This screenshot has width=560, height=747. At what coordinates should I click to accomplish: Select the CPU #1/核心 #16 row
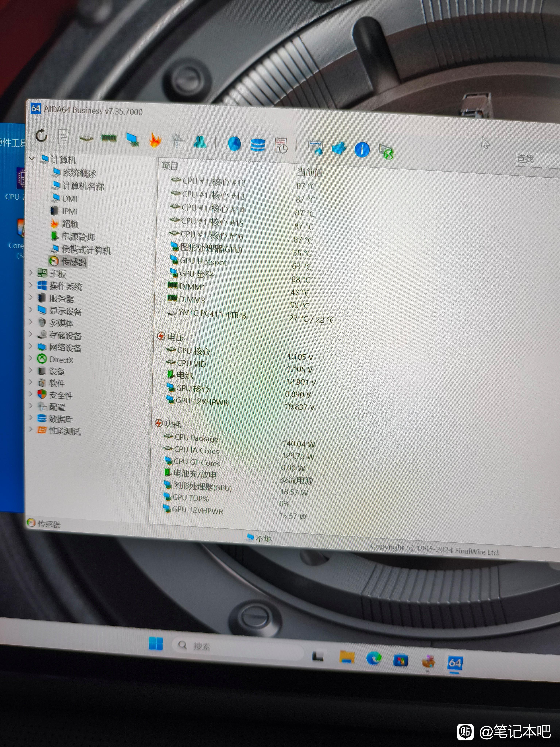(x=241, y=237)
